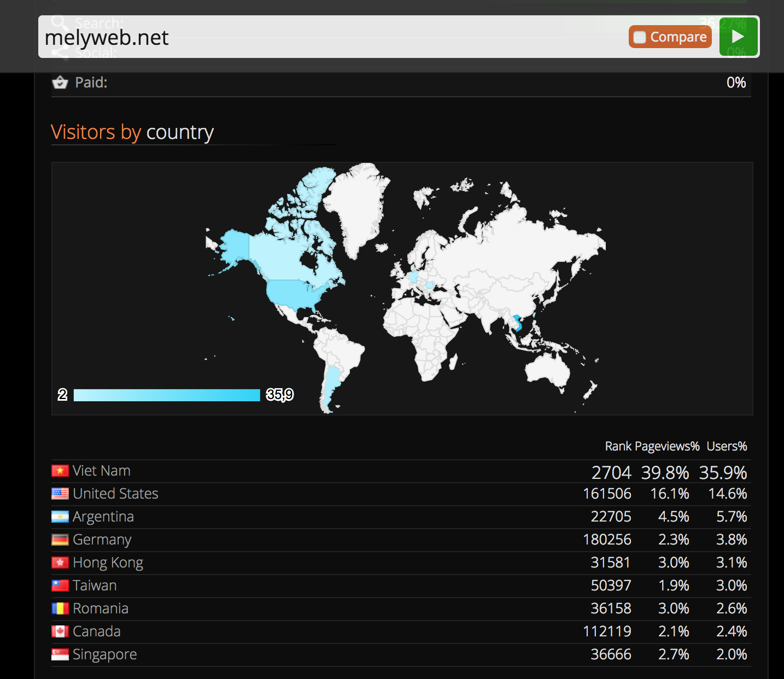Click the Canada flag icon
This screenshot has width=784, height=679.
point(60,631)
